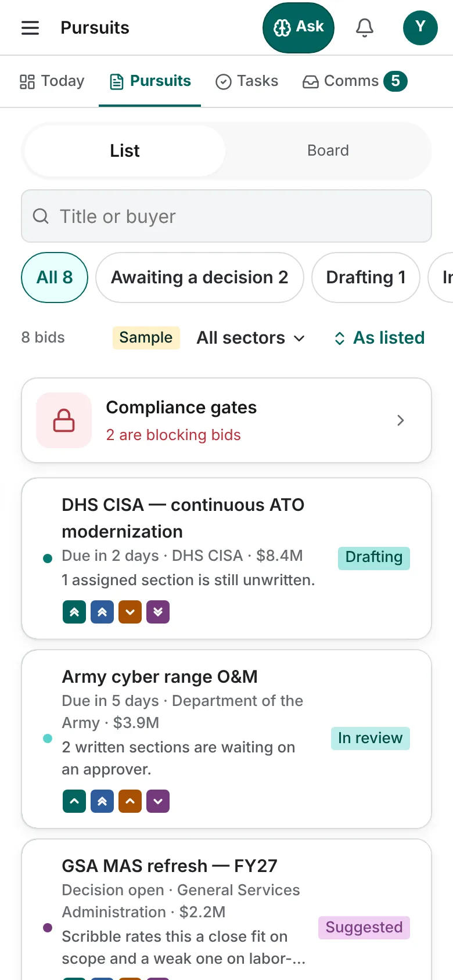Open the notifications bell
This screenshot has height=980, width=453.
pyautogui.click(x=365, y=28)
